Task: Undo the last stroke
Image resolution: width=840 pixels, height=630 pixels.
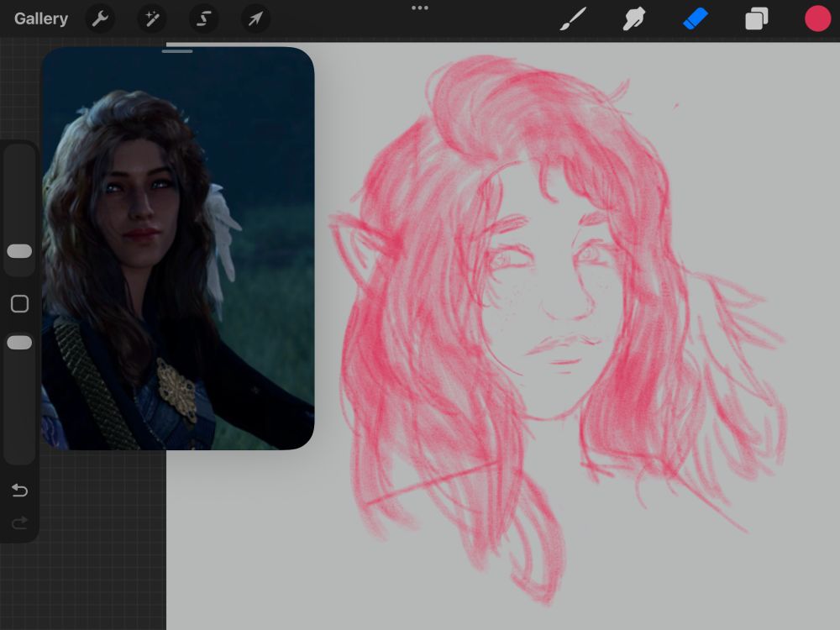Action: 19,491
